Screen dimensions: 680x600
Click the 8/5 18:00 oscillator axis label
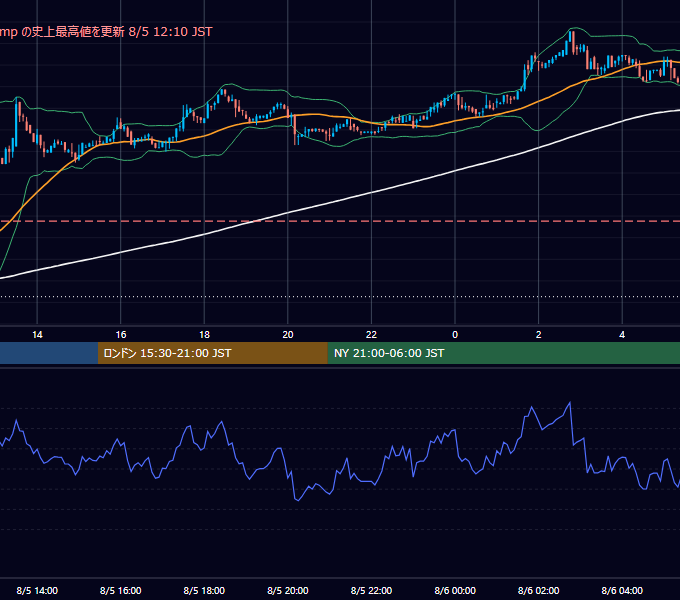click(x=204, y=590)
